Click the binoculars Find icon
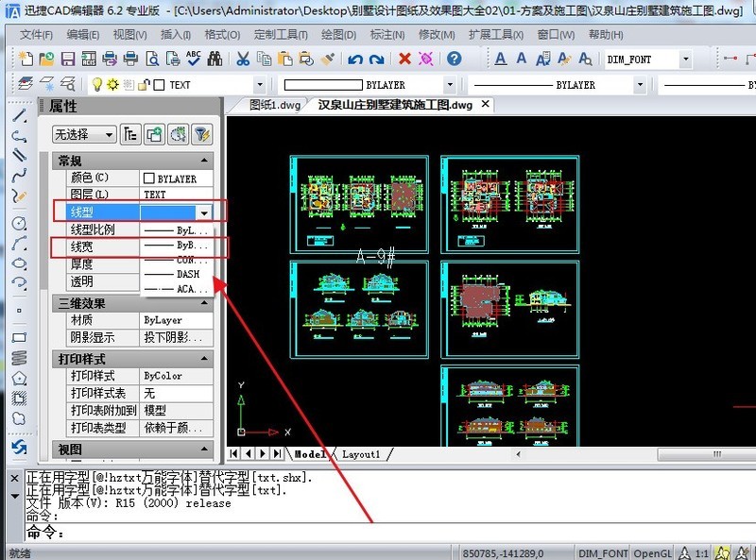 pos(215,59)
